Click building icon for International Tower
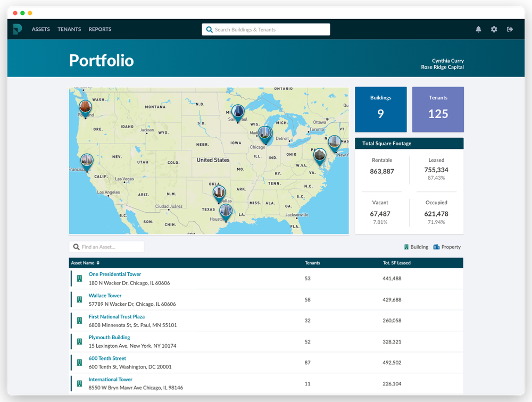This screenshot has height=402, width=532. click(79, 384)
